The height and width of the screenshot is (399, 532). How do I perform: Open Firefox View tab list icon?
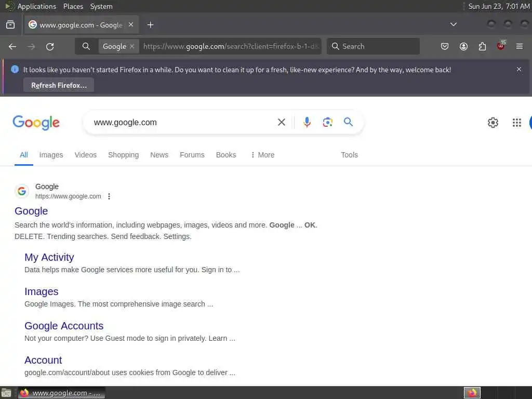coord(10,25)
